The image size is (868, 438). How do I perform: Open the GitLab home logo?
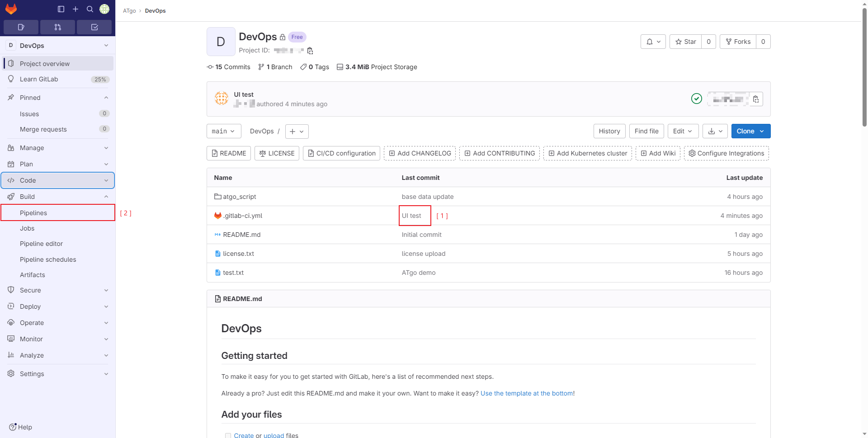[x=11, y=9]
